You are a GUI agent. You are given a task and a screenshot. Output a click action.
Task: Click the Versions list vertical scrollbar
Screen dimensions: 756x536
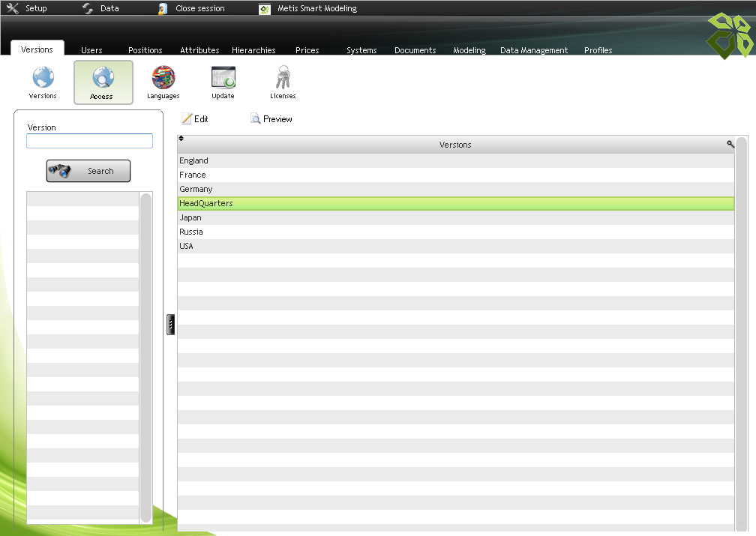coord(741,330)
